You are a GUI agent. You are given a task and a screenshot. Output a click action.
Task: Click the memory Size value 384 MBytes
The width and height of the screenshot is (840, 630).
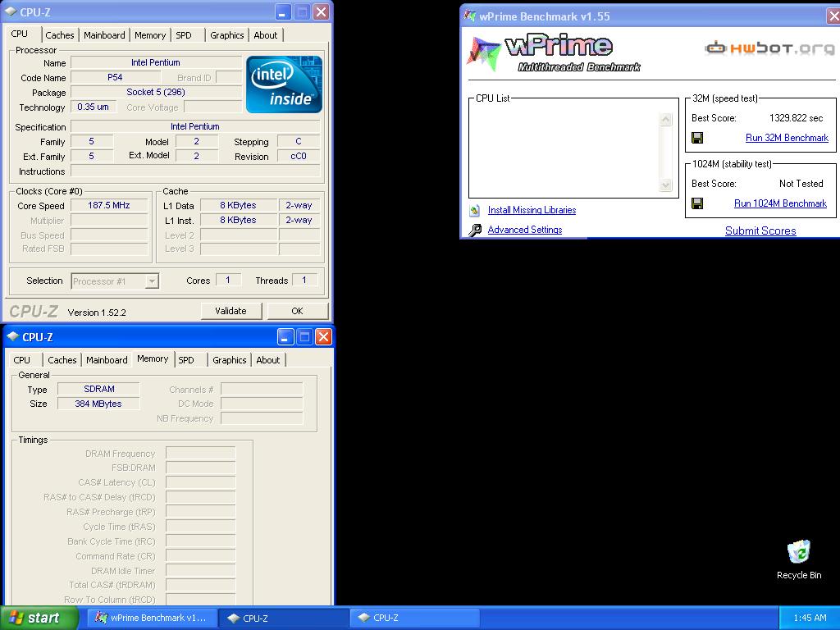(99, 404)
